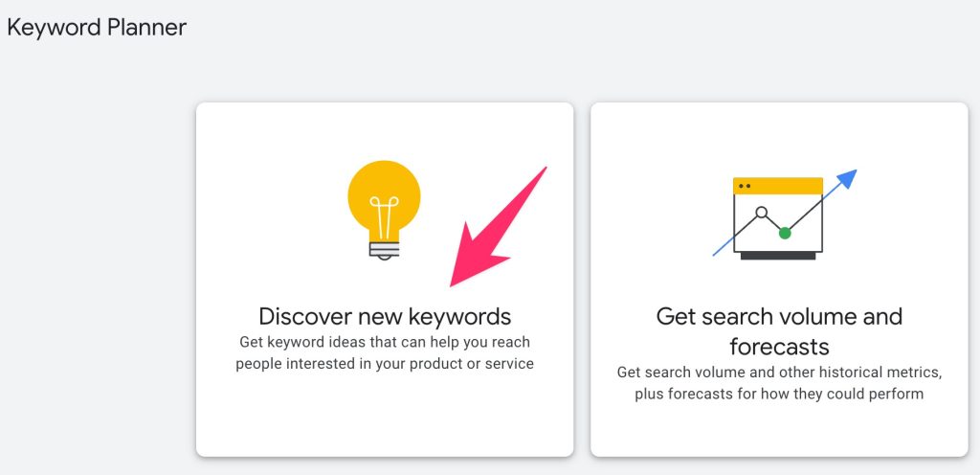Click the dark base under the chart icon
This screenshot has width=980, height=475.
click(x=778, y=256)
